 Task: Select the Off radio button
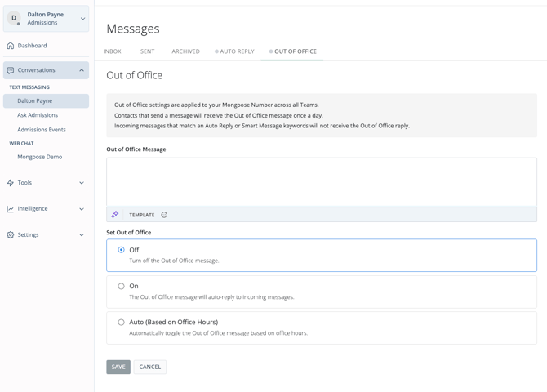pyautogui.click(x=122, y=250)
